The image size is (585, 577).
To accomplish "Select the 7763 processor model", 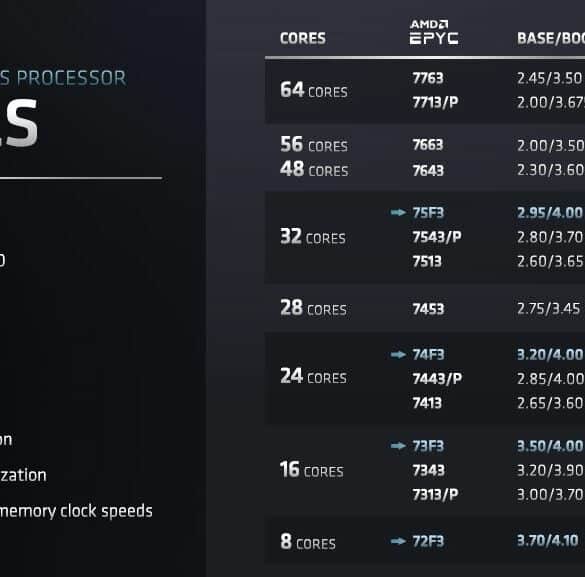I will (x=428, y=78).
